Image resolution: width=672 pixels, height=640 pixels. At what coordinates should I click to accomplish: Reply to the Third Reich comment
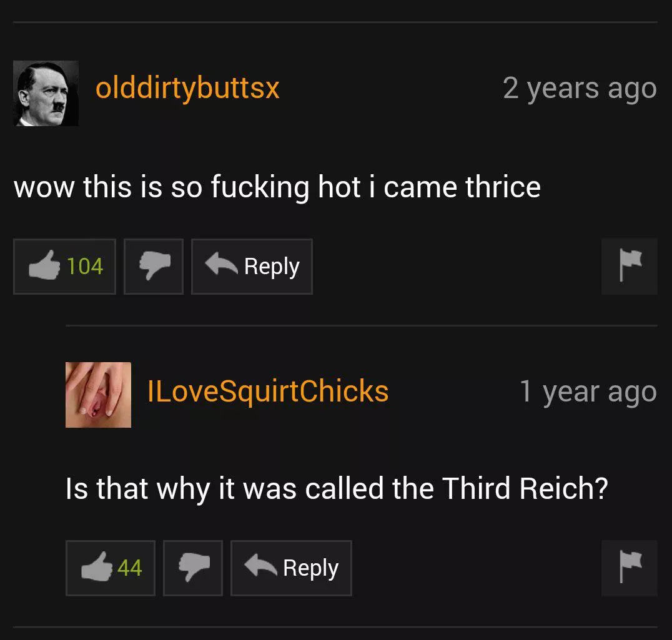coord(292,568)
